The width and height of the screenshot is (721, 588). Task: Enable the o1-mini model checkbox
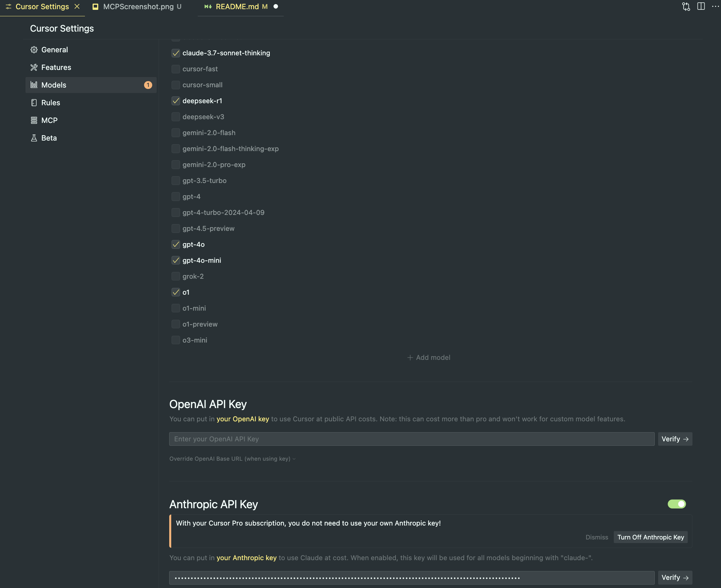(x=176, y=308)
